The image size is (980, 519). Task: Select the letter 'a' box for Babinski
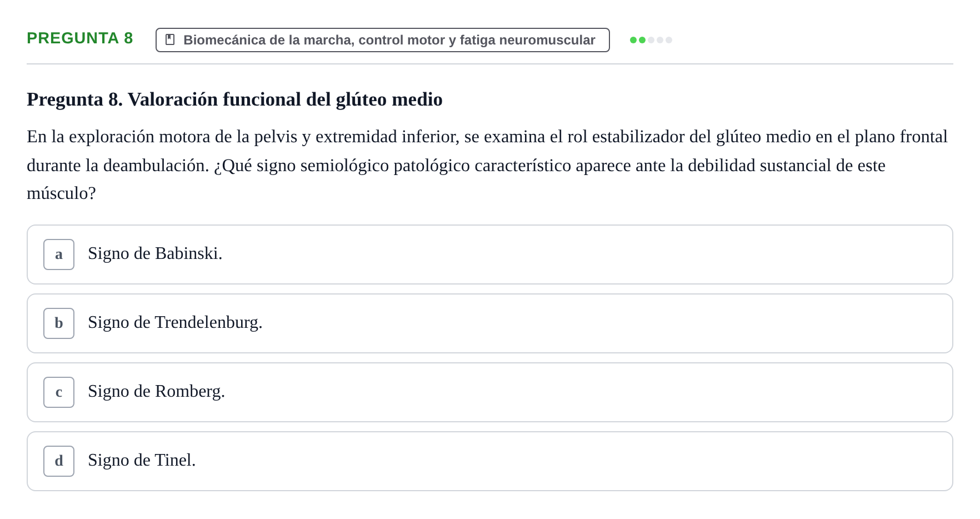click(x=59, y=254)
